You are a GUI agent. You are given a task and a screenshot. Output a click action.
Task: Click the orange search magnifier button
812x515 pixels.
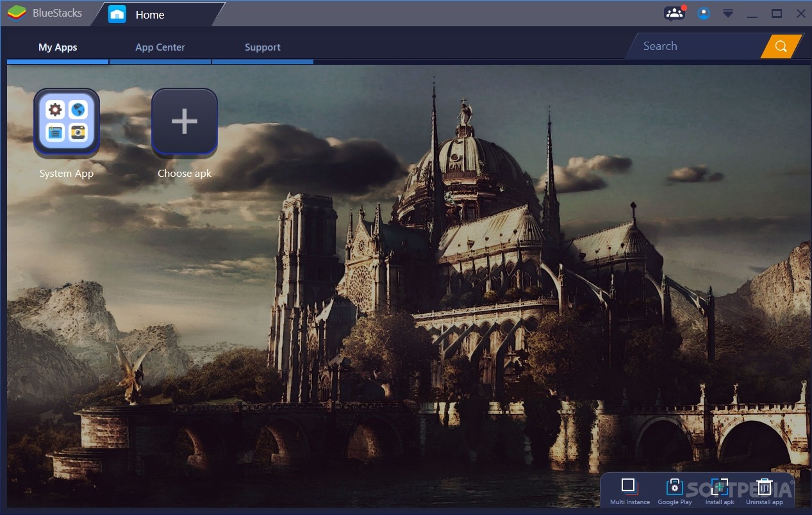(781, 46)
